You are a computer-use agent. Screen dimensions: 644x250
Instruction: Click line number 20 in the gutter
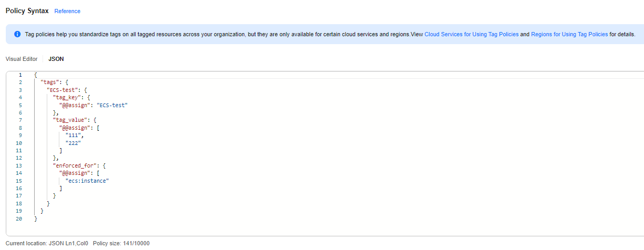click(x=19, y=218)
